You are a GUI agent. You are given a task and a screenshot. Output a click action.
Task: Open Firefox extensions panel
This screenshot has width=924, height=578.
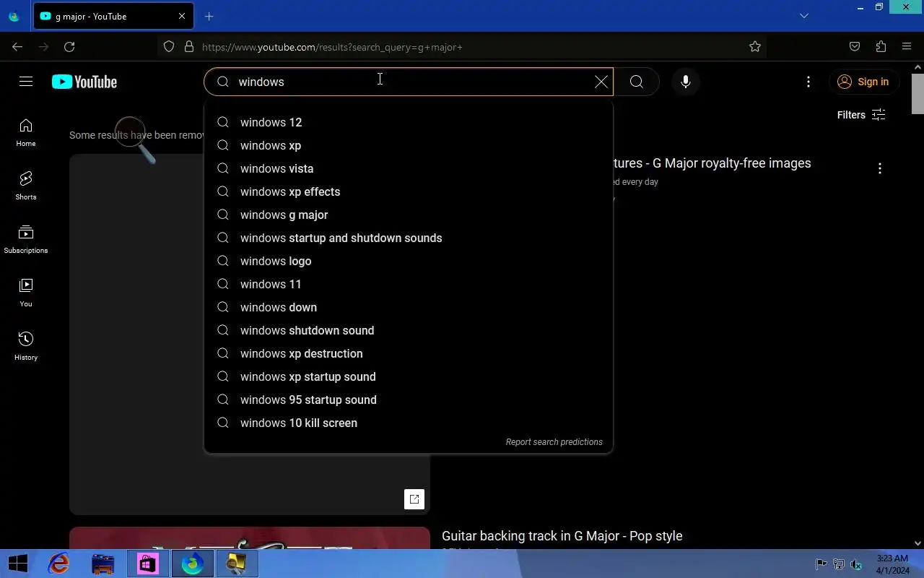pos(881,47)
